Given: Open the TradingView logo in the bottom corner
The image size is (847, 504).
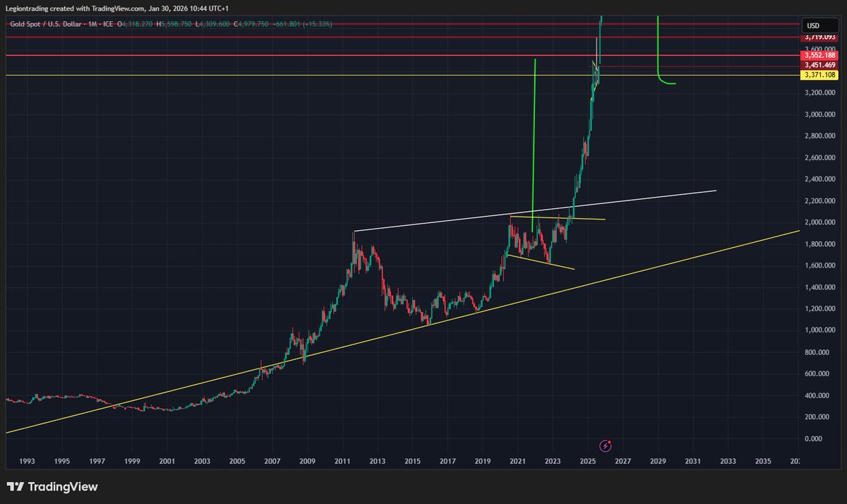Looking at the screenshot, I should [53, 486].
